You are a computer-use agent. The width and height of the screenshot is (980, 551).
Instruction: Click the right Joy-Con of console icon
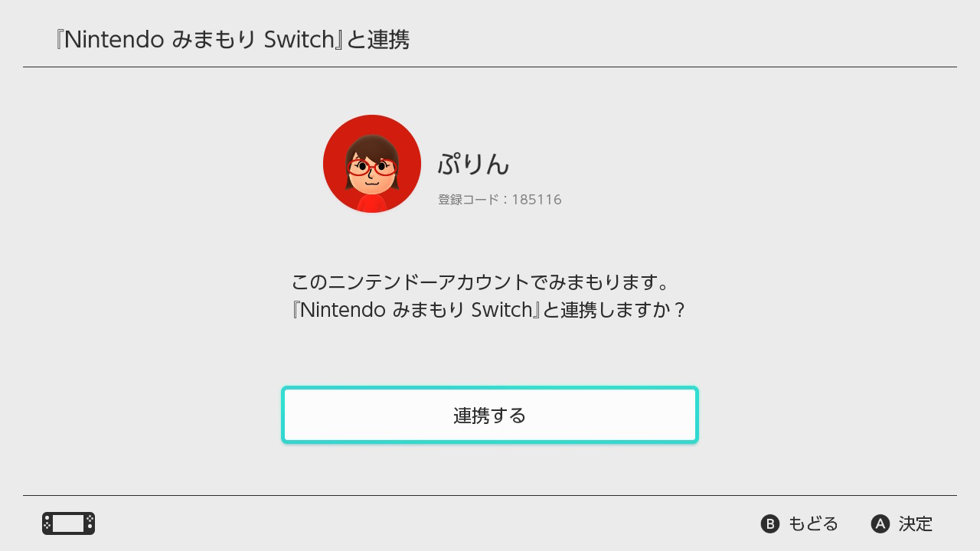[x=90, y=523]
